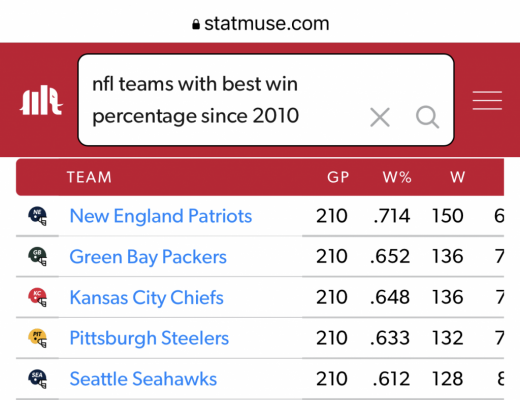Open the Green Bay Packers link
The image size is (520, 400).
pos(148,257)
